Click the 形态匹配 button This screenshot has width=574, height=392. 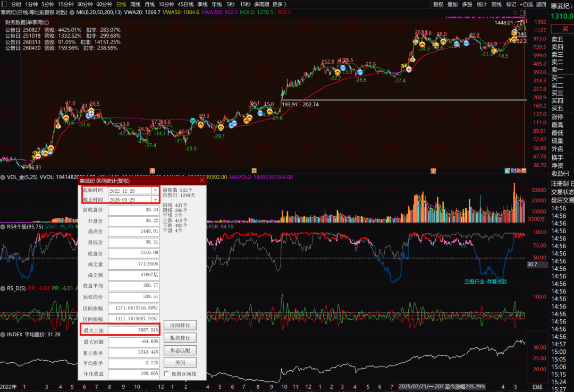click(180, 350)
